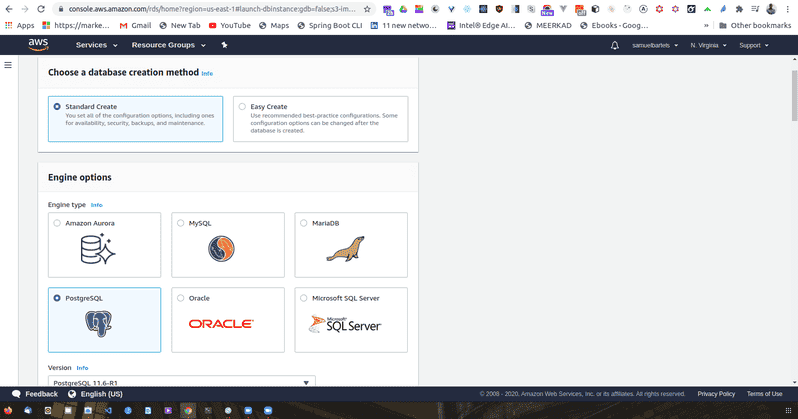Open the show applications grid icon

click(x=788, y=410)
